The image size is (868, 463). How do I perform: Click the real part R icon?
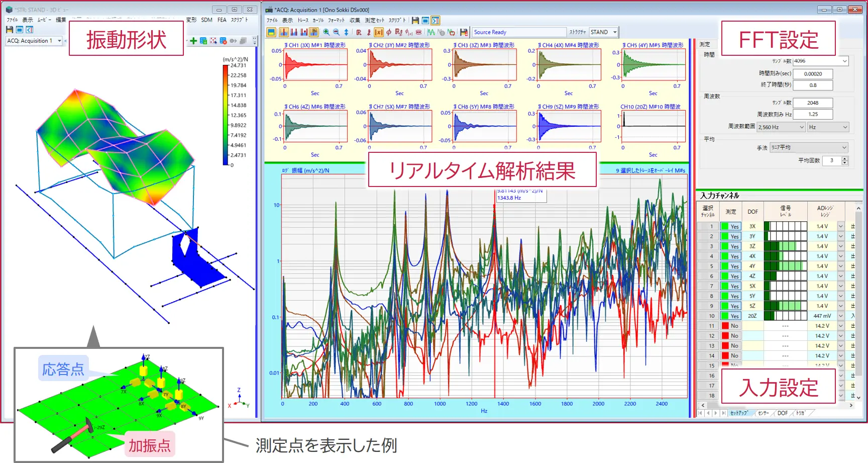[359, 32]
